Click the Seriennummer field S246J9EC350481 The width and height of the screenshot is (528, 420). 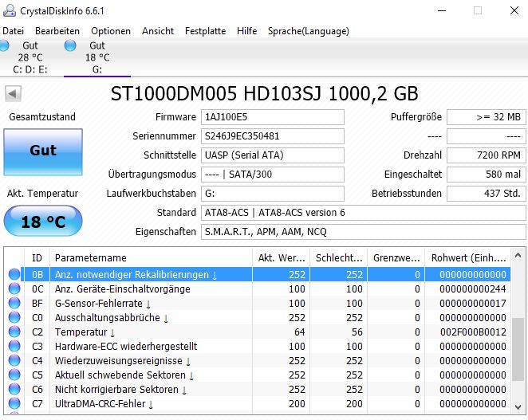[273, 136]
